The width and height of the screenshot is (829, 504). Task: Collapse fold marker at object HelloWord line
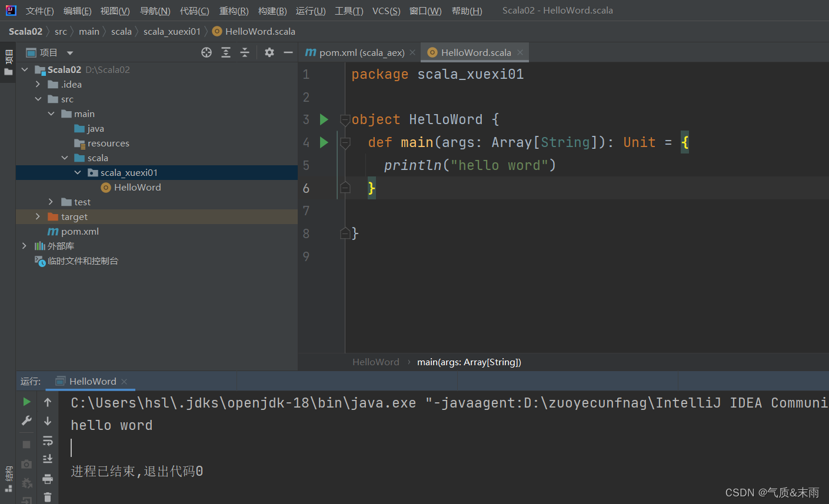click(345, 119)
